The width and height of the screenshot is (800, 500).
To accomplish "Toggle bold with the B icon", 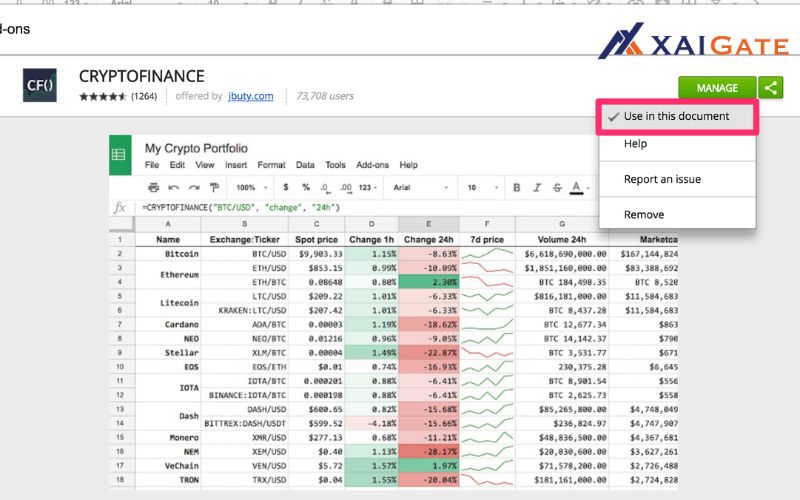I will pyautogui.click(x=516, y=188).
